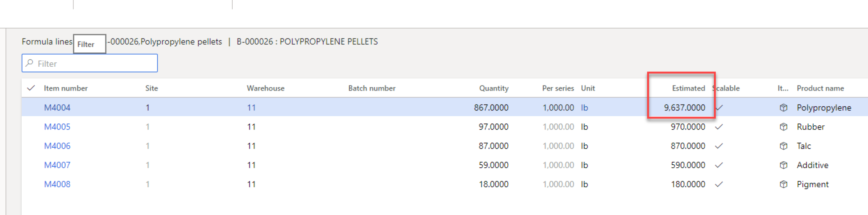Open item M4004 link
The height and width of the screenshot is (215, 868).
[57, 107]
